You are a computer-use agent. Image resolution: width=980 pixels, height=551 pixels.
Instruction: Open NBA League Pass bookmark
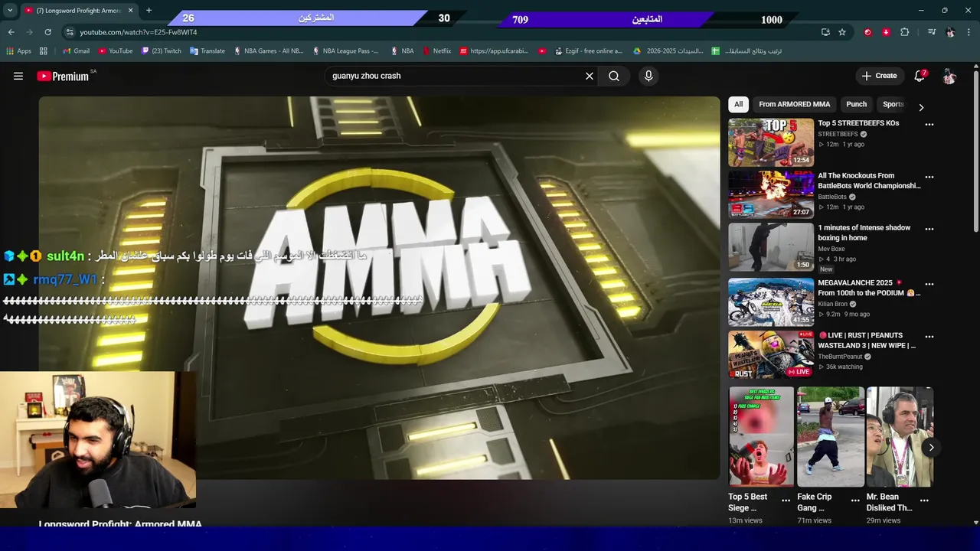pyautogui.click(x=345, y=51)
